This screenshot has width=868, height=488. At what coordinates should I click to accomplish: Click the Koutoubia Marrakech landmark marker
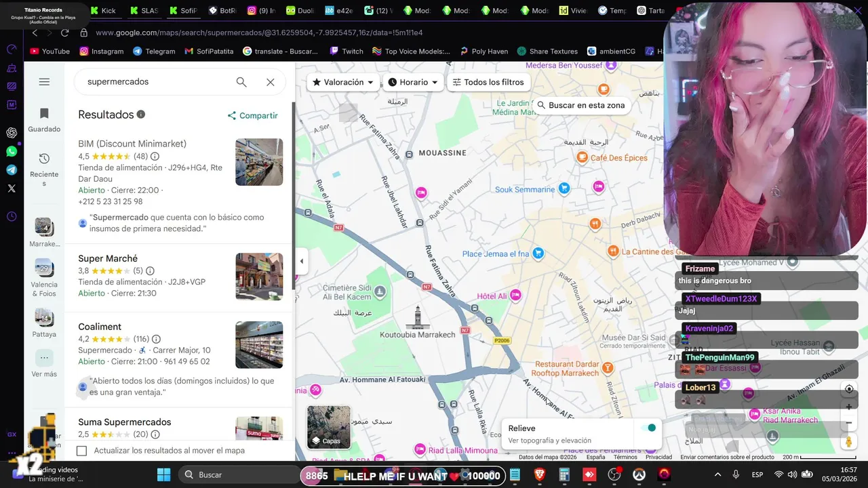[418, 317]
